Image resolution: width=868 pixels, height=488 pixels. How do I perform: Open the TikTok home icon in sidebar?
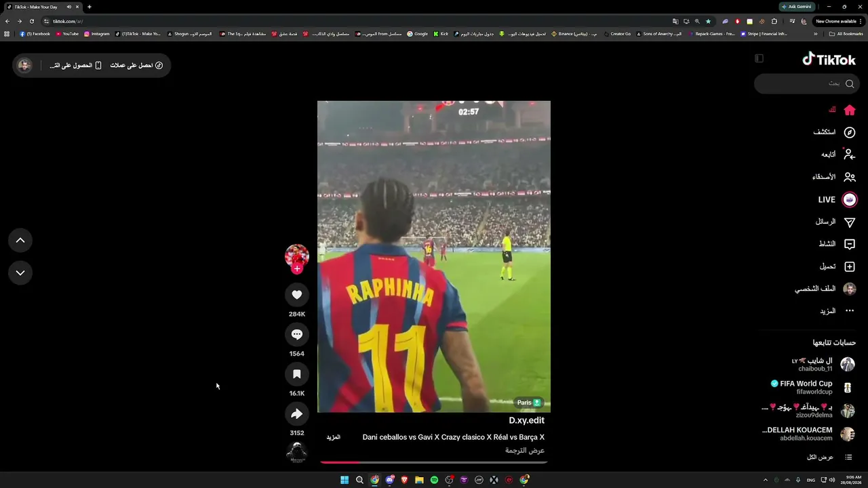849,110
